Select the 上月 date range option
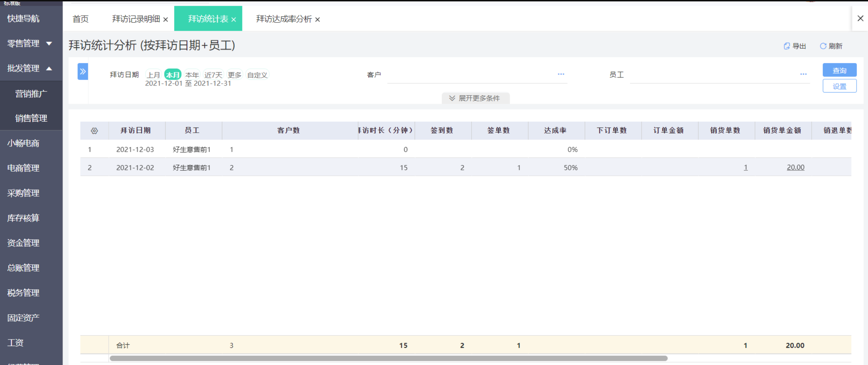This screenshot has width=868, height=365. coord(153,75)
